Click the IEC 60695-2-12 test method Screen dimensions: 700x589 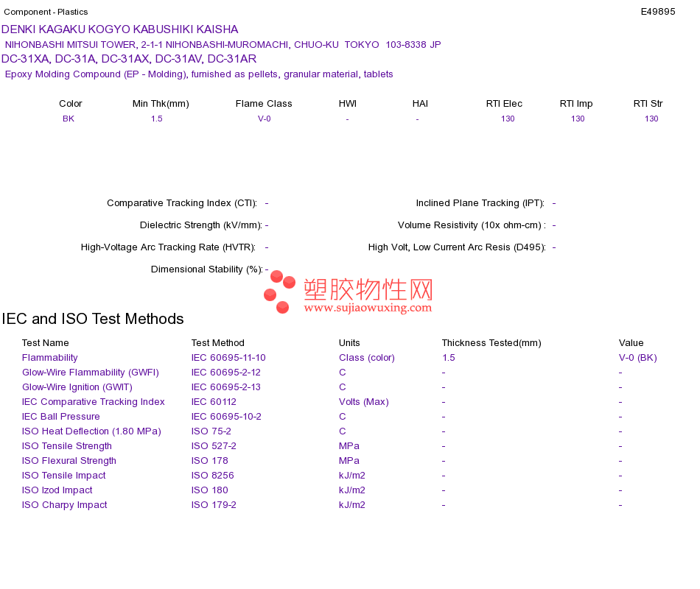click(226, 372)
